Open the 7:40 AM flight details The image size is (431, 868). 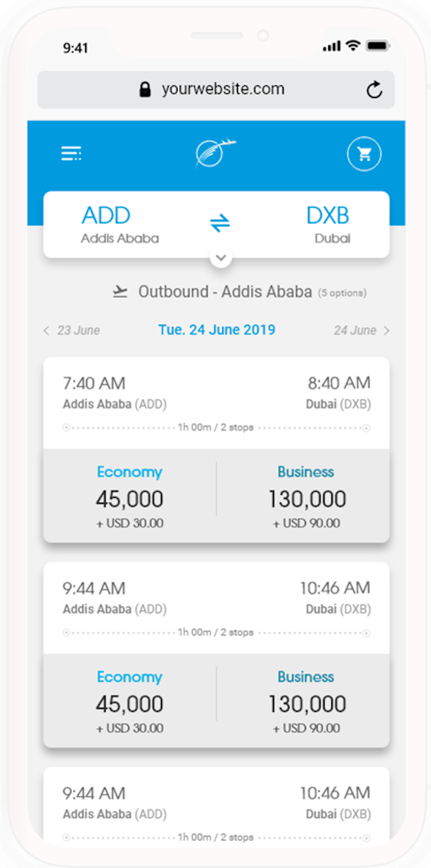tap(216, 403)
